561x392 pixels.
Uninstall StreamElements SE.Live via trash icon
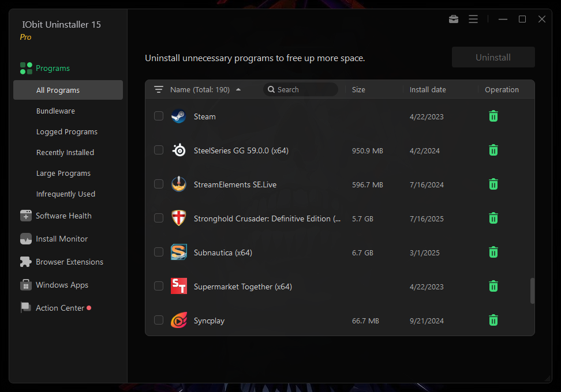pyautogui.click(x=493, y=184)
